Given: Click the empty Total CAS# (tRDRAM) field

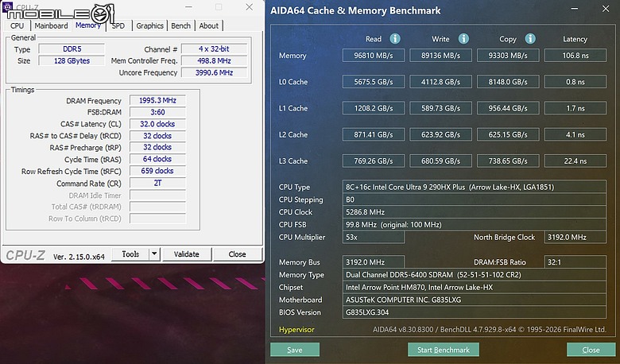Looking at the screenshot, I should pos(157,207).
